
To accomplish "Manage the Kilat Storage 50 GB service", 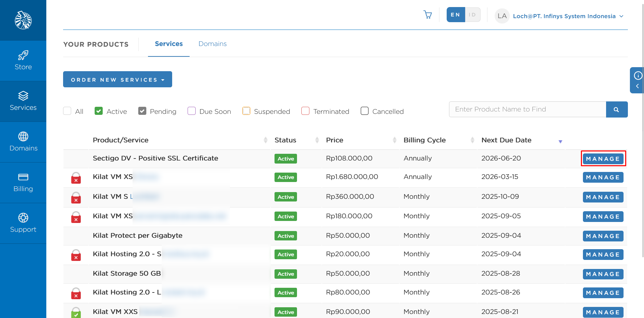I will point(603,274).
